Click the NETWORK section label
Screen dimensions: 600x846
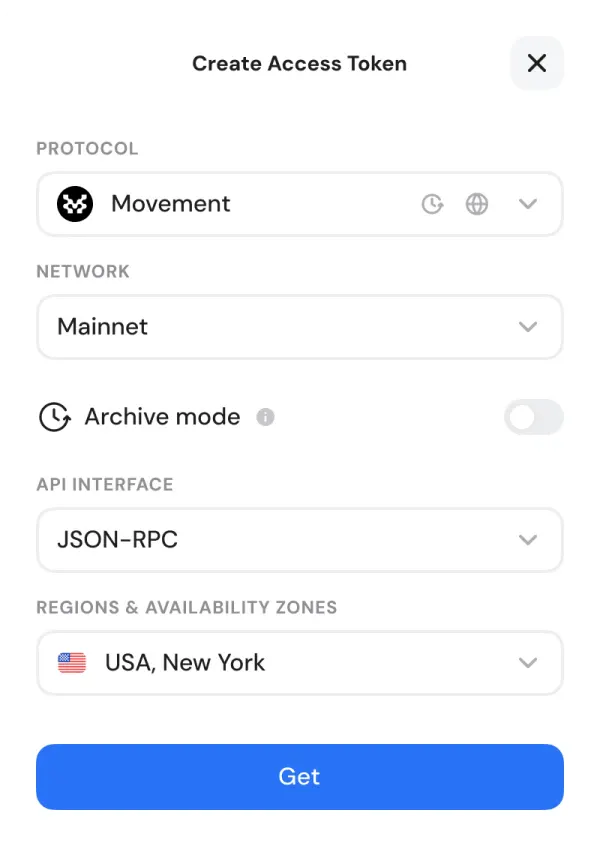(82, 271)
